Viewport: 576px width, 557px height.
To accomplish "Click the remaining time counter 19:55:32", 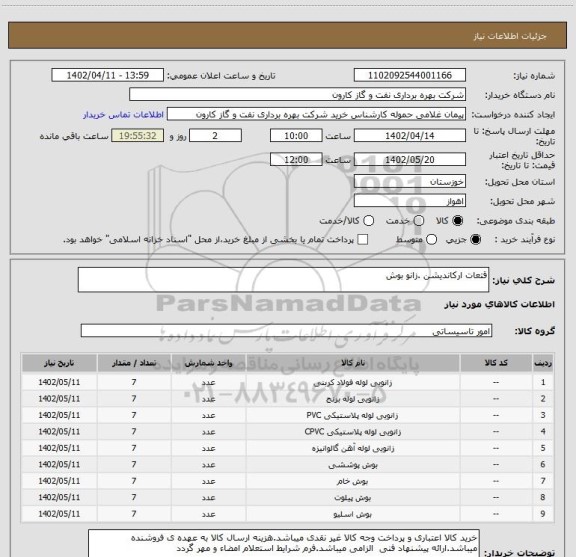I will click(x=138, y=136).
